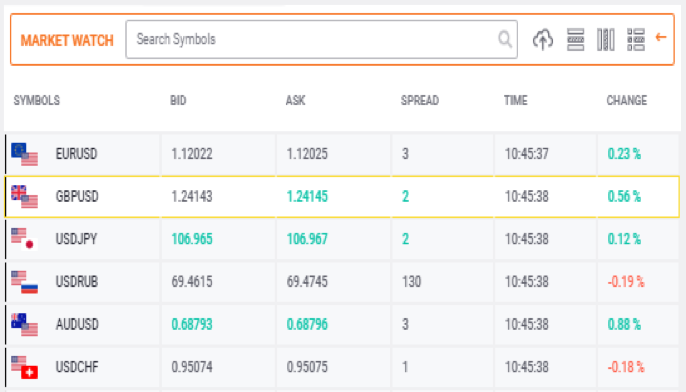Select the GBPUSD row
This screenshot has height=392, width=686.
tap(342, 197)
